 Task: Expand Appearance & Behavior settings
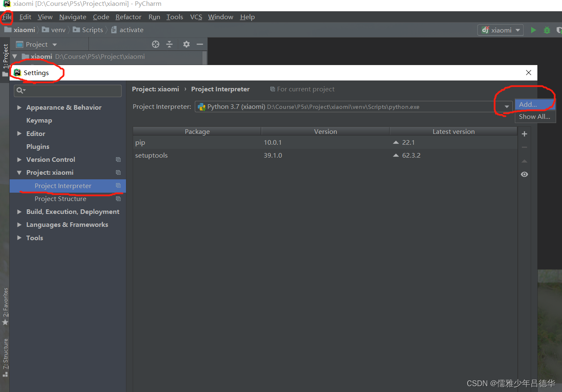click(x=19, y=108)
